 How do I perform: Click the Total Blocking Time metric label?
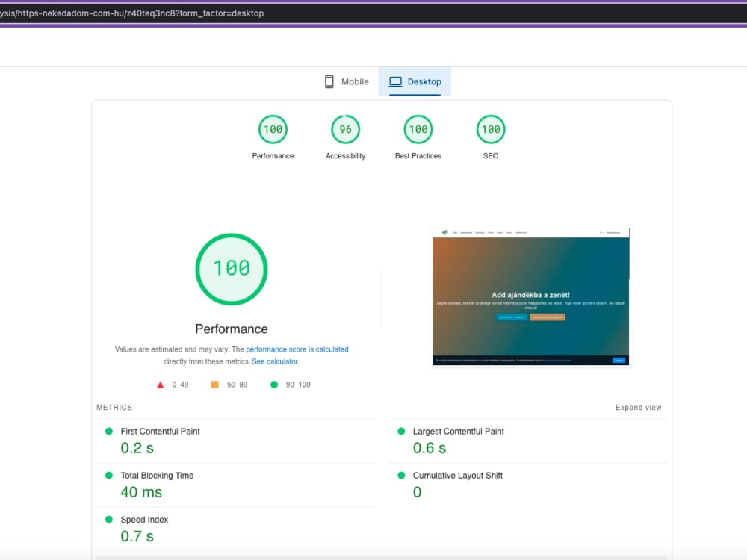click(x=157, y=476)
